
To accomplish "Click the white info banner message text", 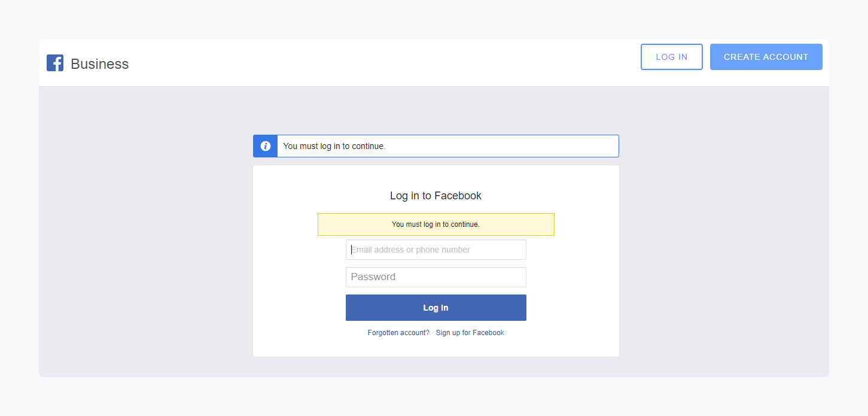I will 334,146.
